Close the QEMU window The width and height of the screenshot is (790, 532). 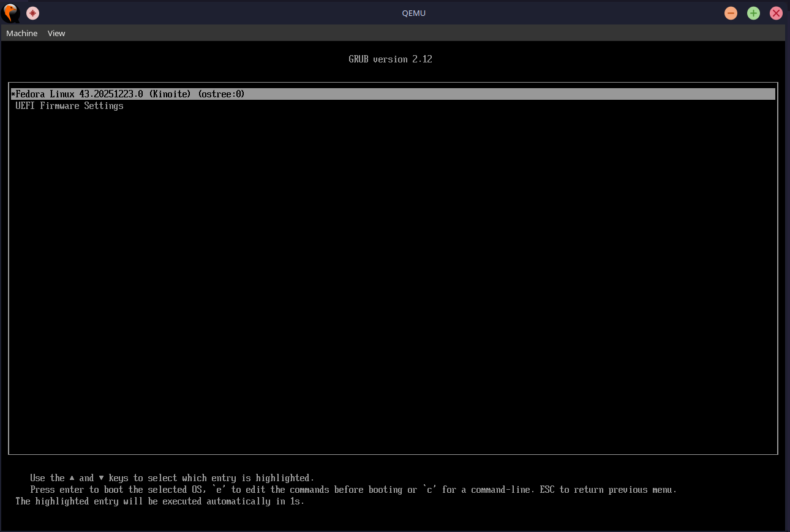pos(776,13)
